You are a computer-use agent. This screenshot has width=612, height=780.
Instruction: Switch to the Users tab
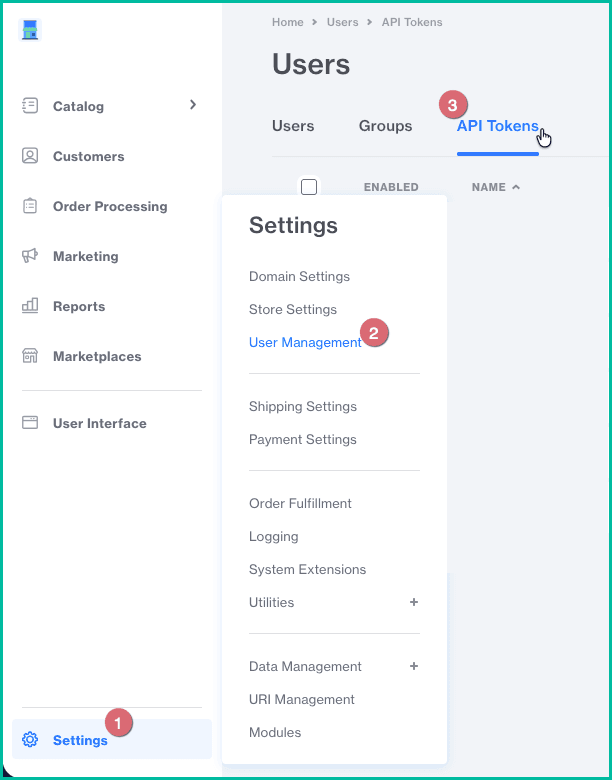293,126
